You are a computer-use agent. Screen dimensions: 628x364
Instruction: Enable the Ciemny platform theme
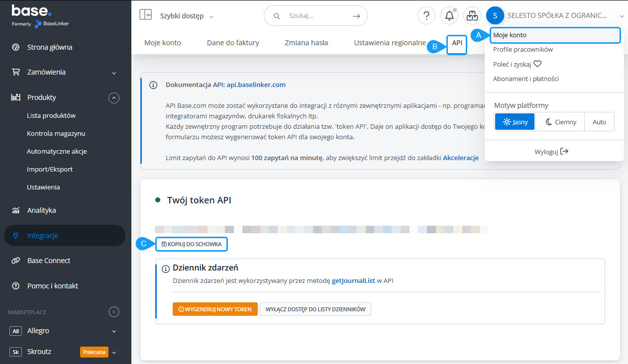click(x=559, y=121)
